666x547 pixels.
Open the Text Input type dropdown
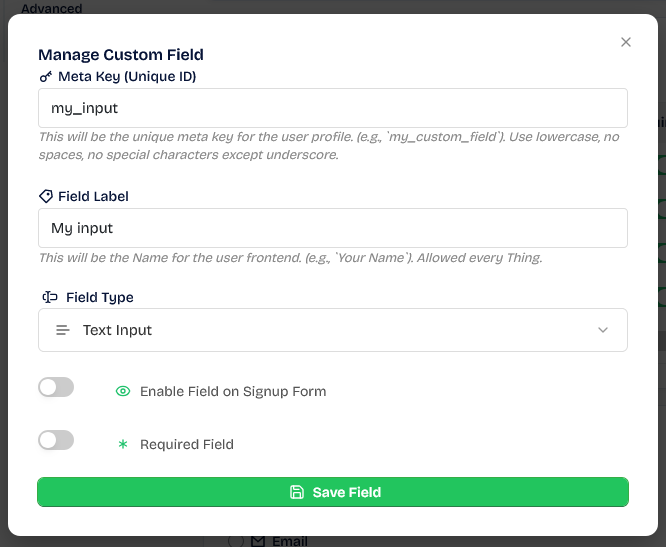332,330
